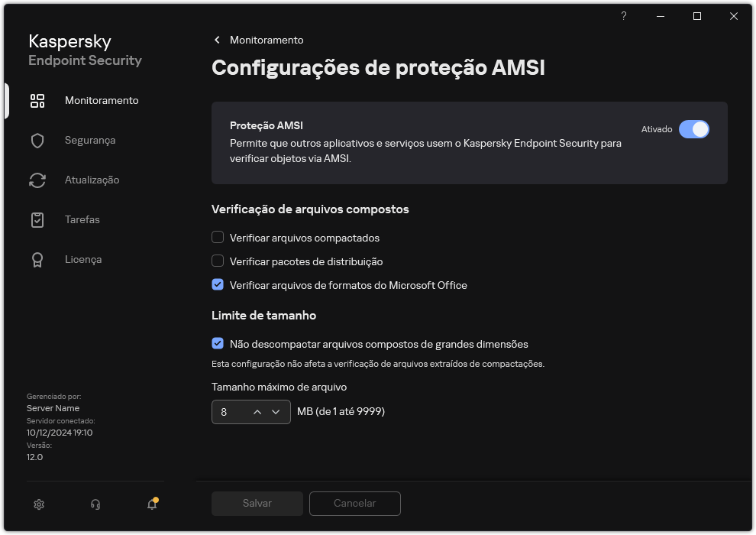Open the Monitoramento section icon in sidebar
Viewport: 756px width, 535px height.
[x=37, y=100]
